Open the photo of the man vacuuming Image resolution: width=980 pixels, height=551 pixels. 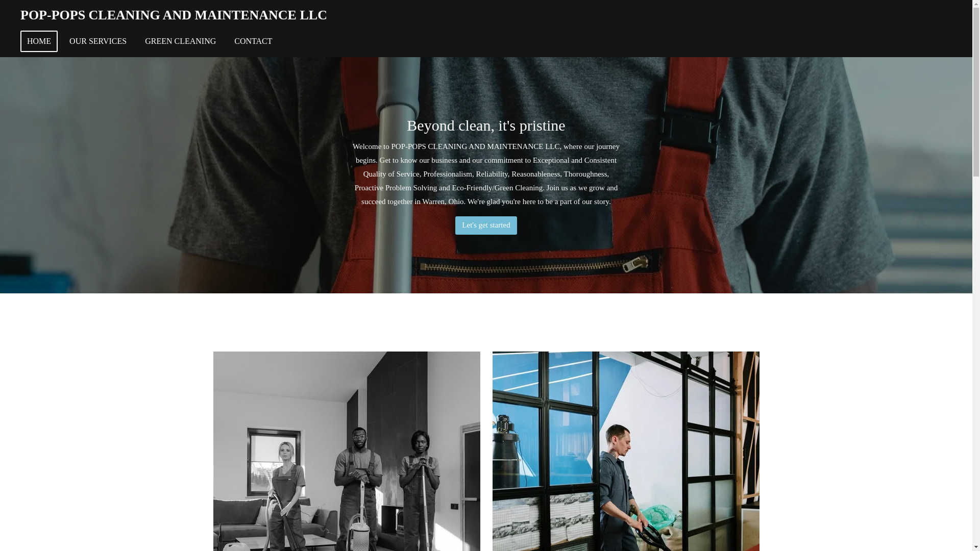(626, 451)
